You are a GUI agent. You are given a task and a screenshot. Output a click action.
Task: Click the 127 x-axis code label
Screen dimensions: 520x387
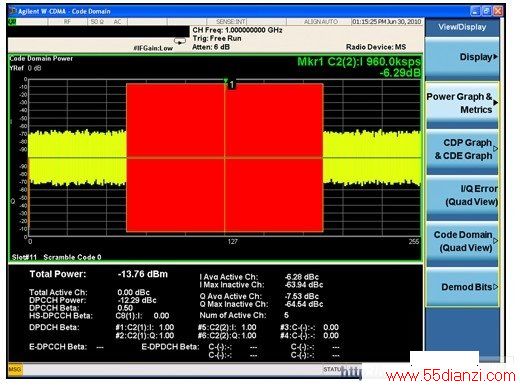click(x=232, y=241)
